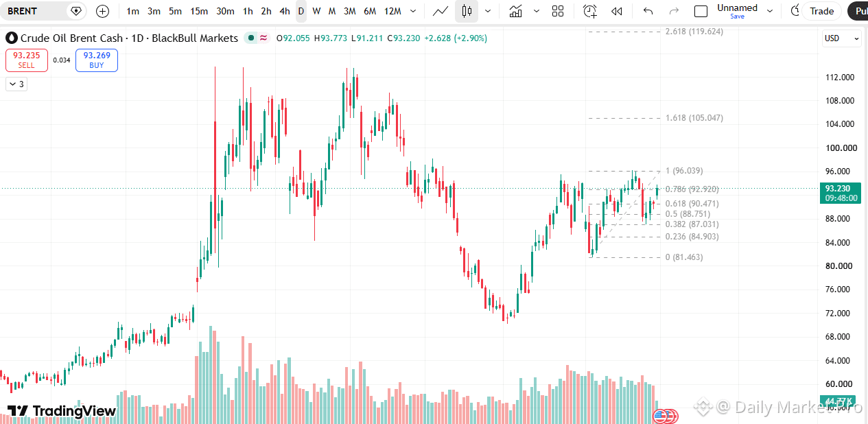Click the BUY 93.269 button
The image size is (868, 424).
[97, 60]
